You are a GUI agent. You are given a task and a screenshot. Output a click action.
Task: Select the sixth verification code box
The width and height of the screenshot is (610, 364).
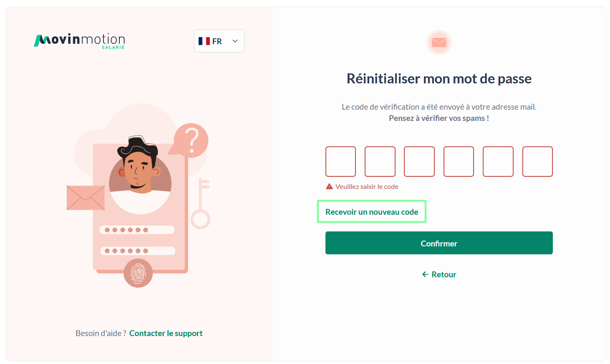(537, 161)
